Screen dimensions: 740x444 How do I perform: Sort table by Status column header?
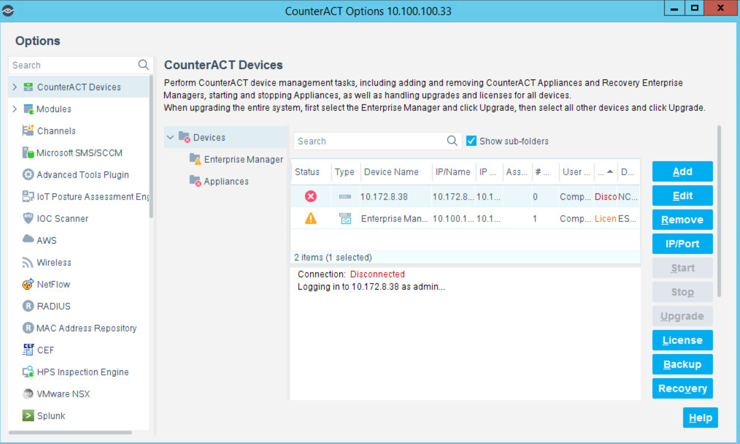click(307, 172)
